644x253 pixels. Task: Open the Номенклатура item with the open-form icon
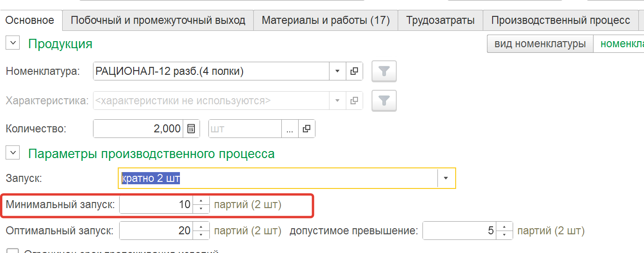coord(354,72)
